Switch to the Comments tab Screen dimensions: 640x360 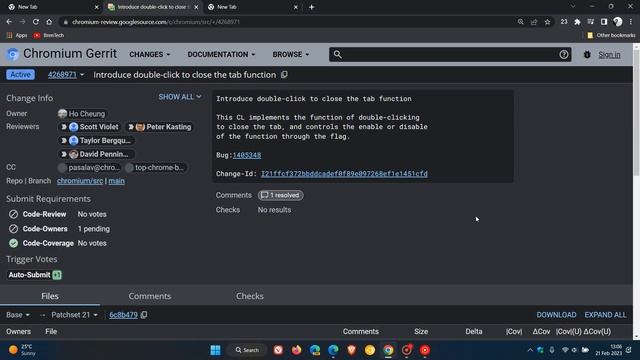point(150,296)
